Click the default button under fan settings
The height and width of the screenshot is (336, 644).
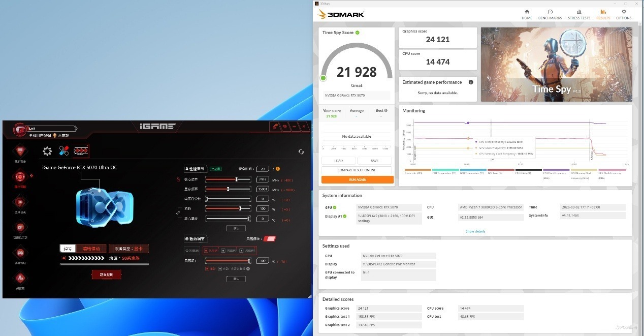tap(236, 279)
